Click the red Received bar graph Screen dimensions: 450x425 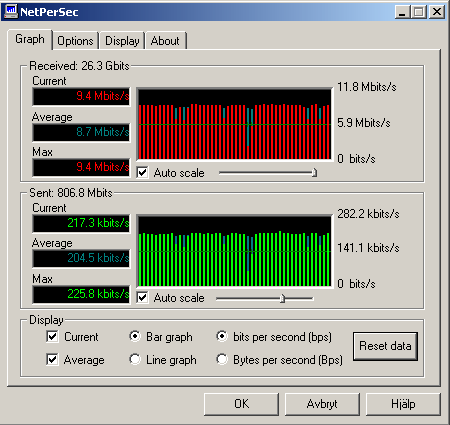(x=235, y=124)
